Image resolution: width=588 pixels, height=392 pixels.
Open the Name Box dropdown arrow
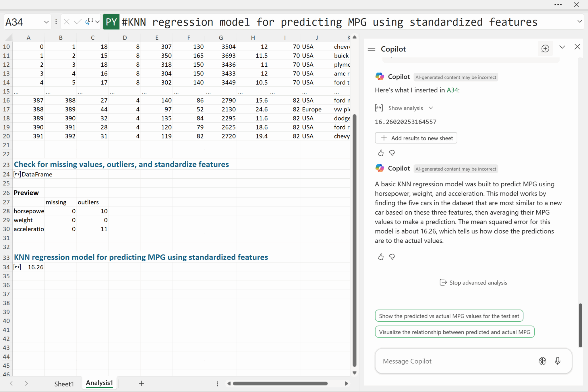click(x=46, y=22)
